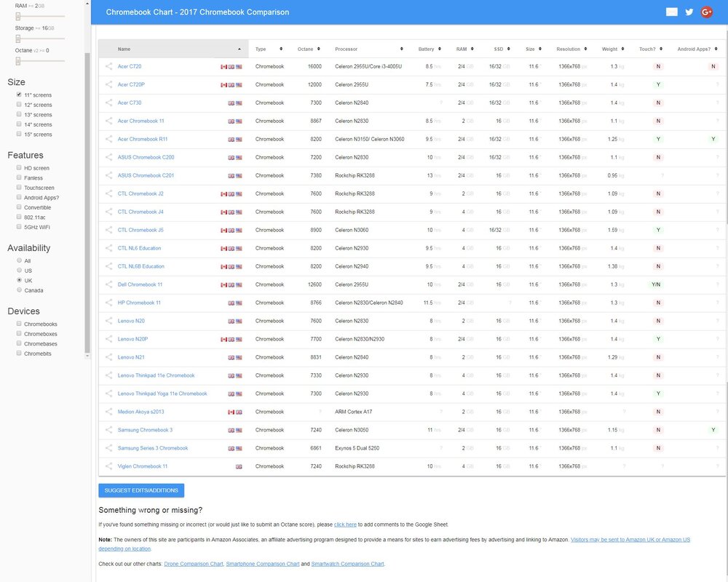This screenshot has height=582, width=728.
Task: Sort table by Battery column
Action: 430,49
